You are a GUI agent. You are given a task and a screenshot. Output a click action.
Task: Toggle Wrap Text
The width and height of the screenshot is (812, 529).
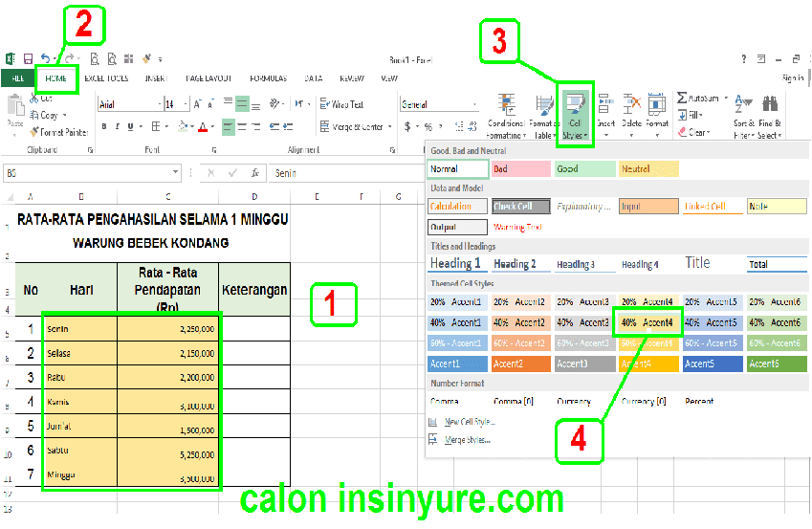pyautogui.click(x=341, y=104)
